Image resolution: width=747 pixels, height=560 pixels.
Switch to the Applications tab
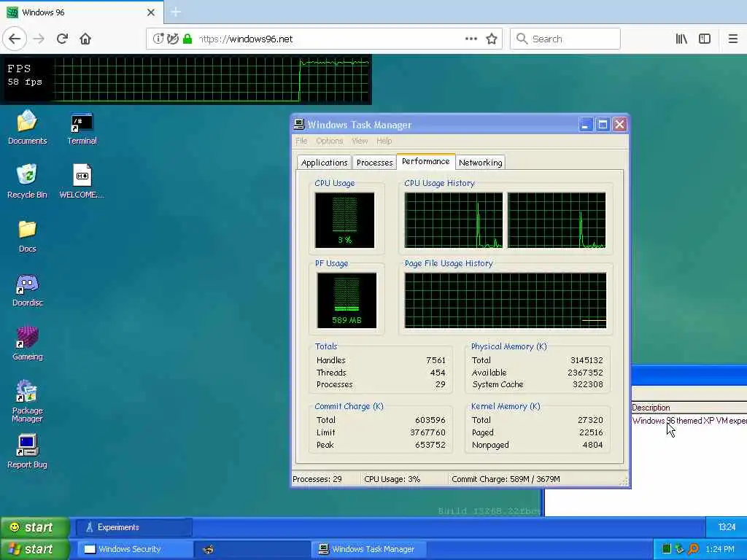[324, 163]
